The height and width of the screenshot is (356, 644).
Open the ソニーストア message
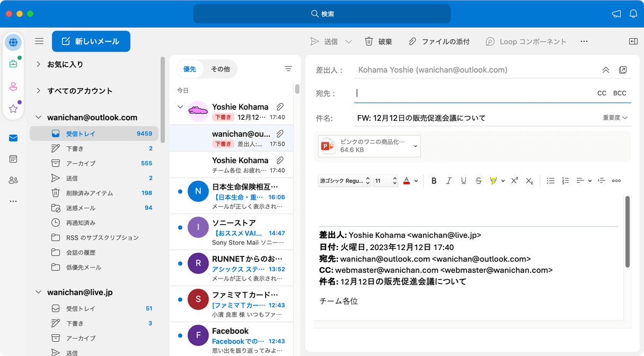pos(232,232)
